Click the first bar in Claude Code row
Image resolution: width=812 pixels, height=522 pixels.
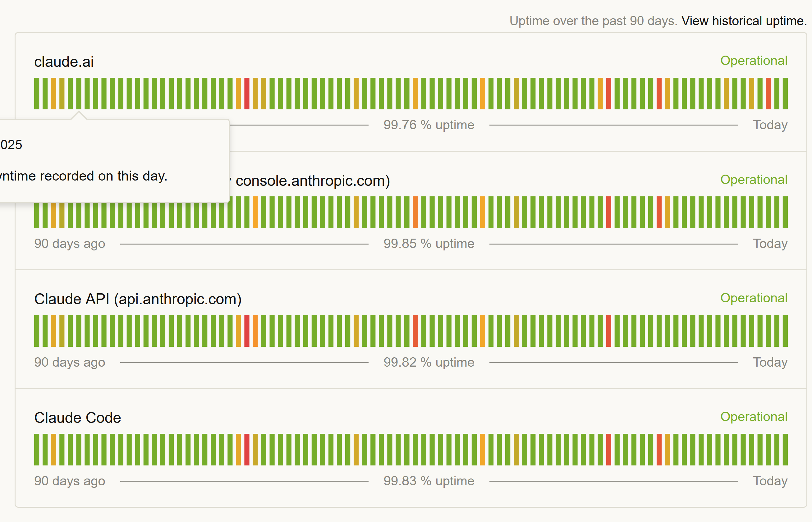click(37, 450)
